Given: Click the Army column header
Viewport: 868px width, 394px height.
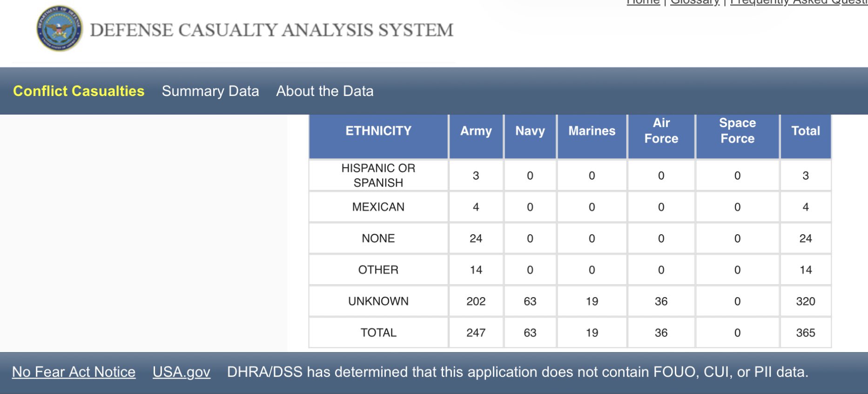Looking at the screenshot, I should pos(476,131).
